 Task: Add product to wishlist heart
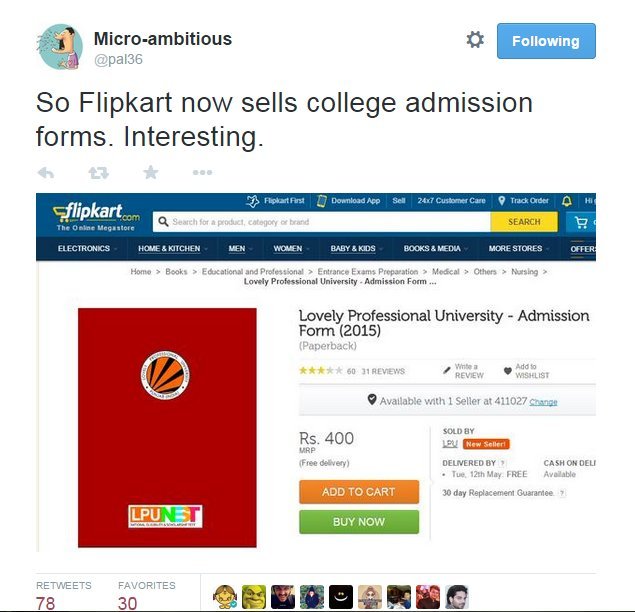(507, 371)
